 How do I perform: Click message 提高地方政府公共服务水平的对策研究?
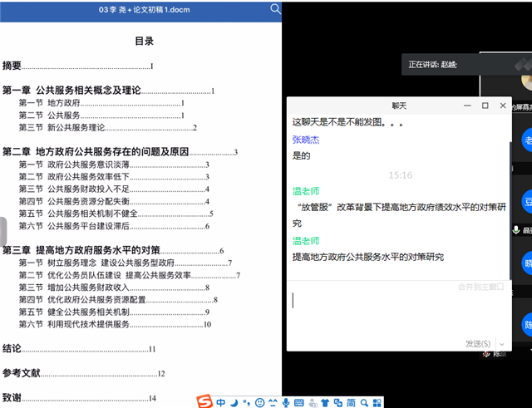pos(368,257)
